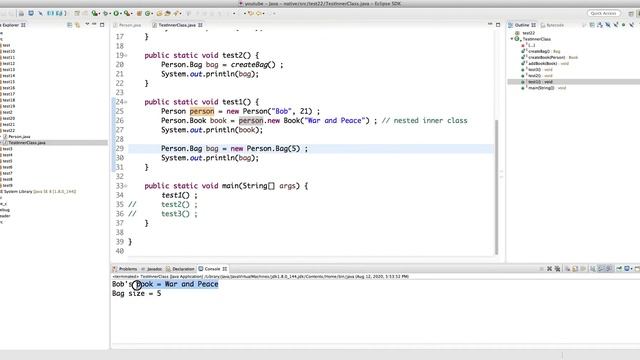
Task: Click the editor vertical scrollbar
Action: click(496, 187)
